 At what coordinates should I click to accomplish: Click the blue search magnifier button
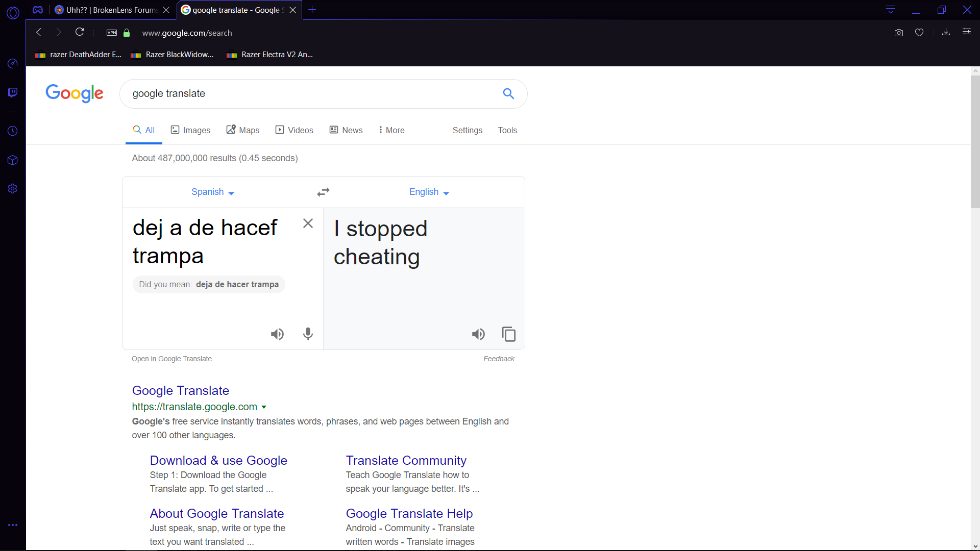tap(508, 93)
